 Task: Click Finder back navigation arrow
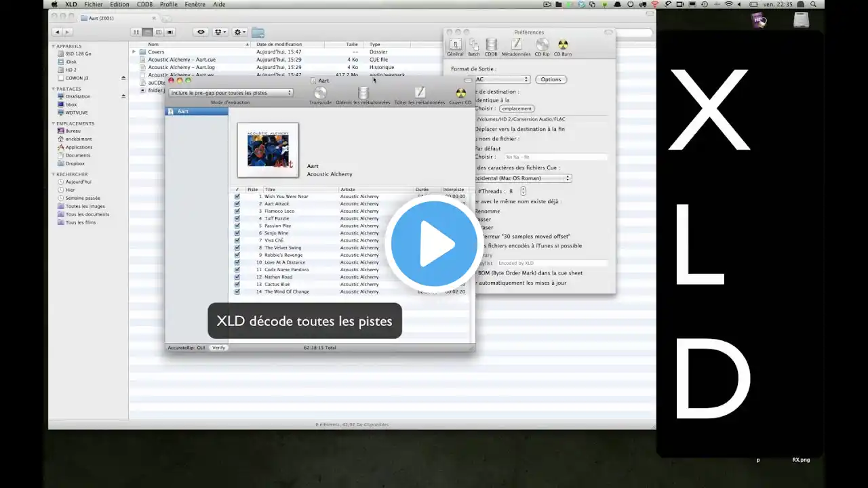point(57,32)
